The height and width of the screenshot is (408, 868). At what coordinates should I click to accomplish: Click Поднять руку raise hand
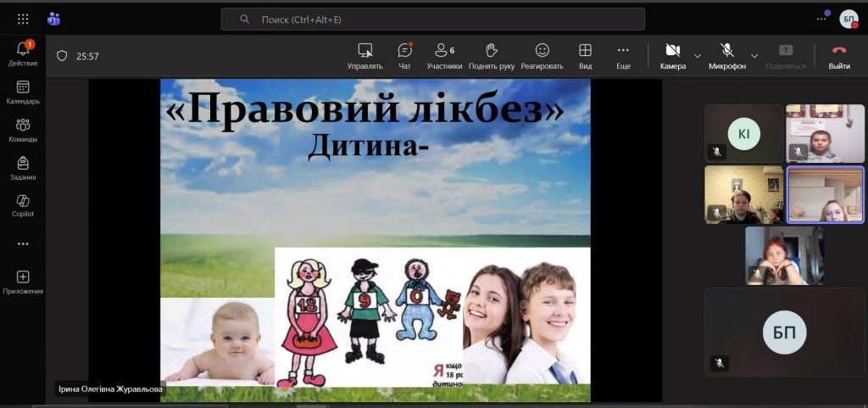[x=492, y=57]
